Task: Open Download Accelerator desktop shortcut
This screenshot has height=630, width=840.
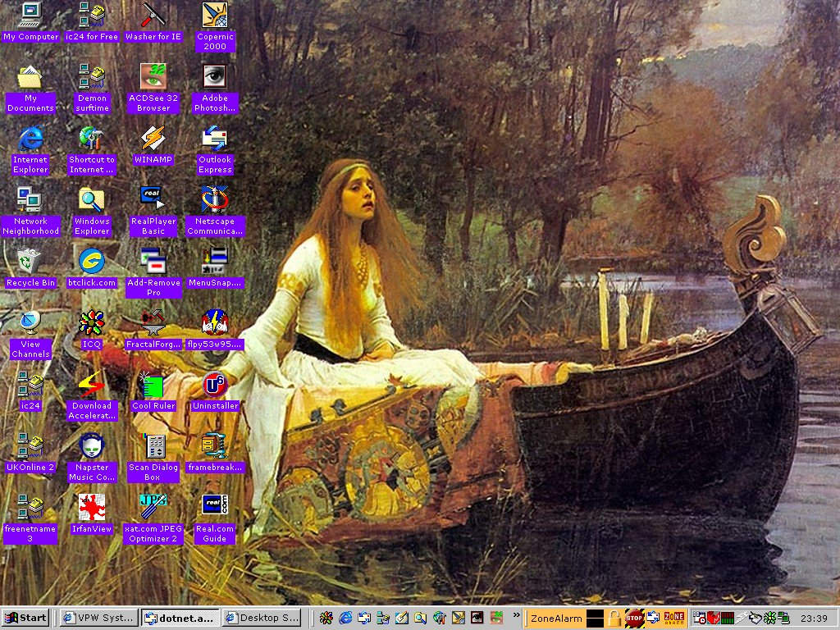Action: [x=92, y=384]
